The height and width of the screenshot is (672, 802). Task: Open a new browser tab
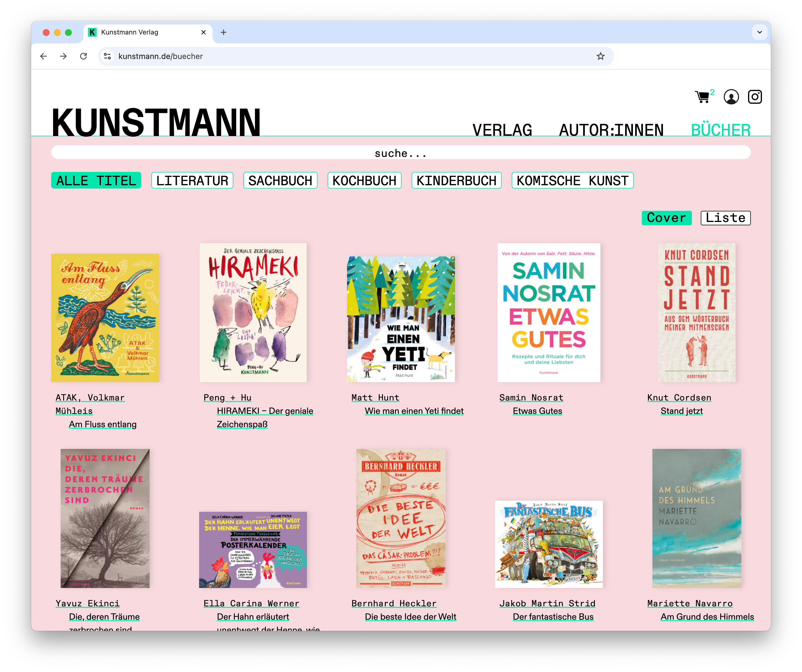click(x=223, y=32)
